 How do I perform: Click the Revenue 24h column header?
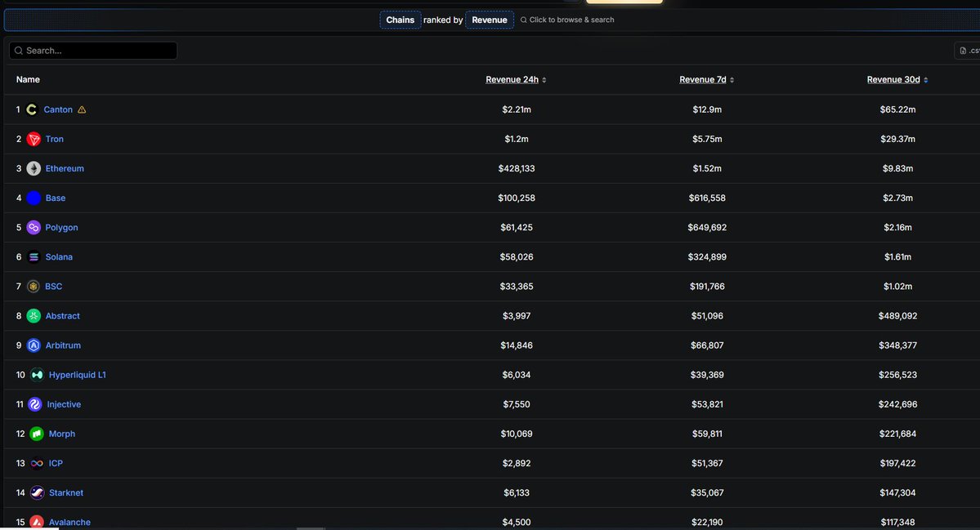(x=512, y=79)
